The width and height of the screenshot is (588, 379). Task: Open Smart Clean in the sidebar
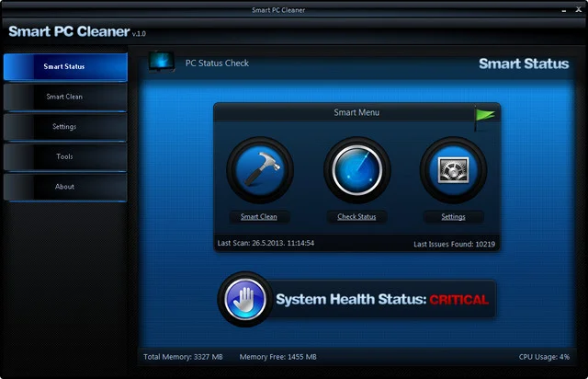[65, 97]
